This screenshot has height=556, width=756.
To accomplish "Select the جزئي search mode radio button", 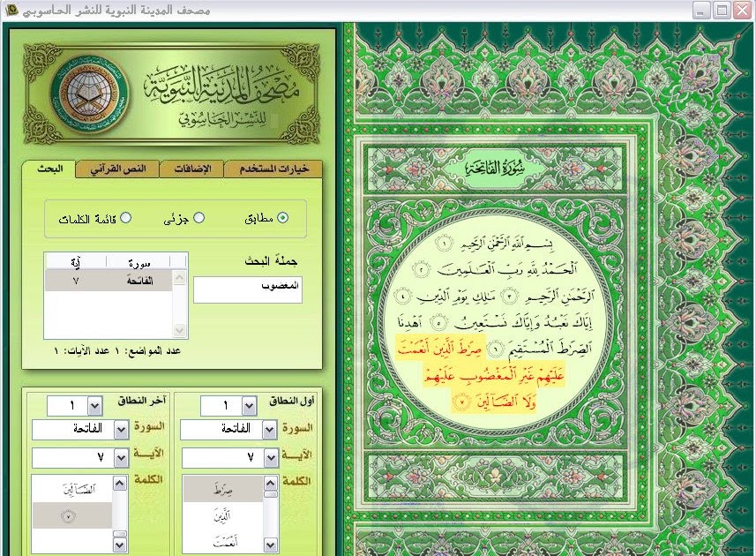I will pyautogui.click(x=198, y=218).
